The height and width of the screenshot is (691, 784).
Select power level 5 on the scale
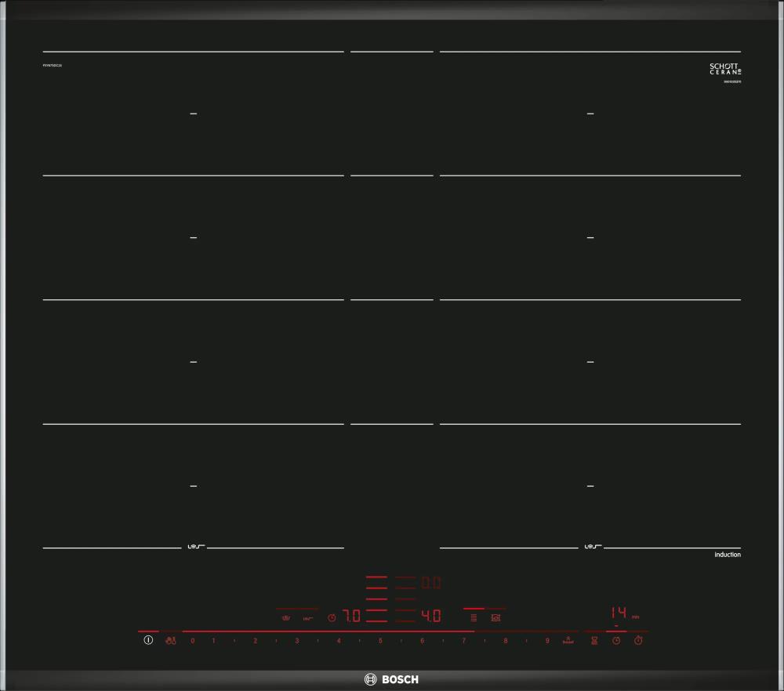coord(380,641)
